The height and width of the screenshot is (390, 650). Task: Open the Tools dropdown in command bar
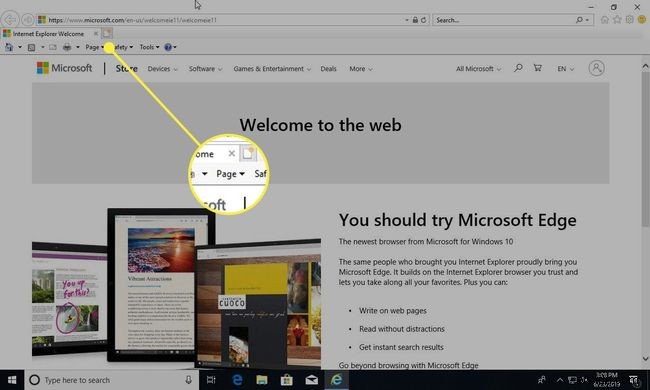tap(149, 47)
